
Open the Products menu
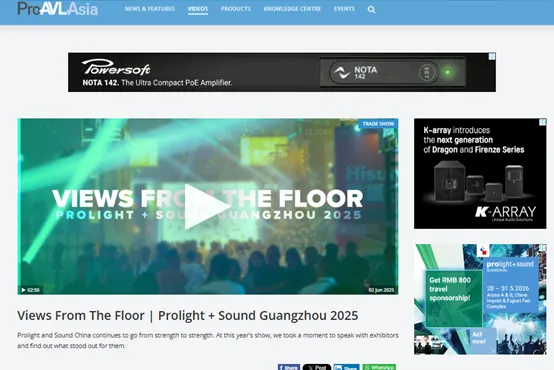pyautogui.click(x=236, y=9)
